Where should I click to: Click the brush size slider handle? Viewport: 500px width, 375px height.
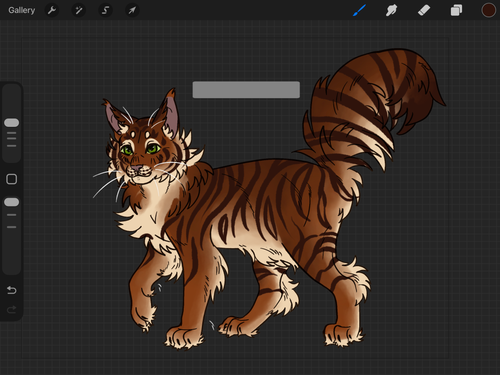pyautogui.click(x=12, y=123)
